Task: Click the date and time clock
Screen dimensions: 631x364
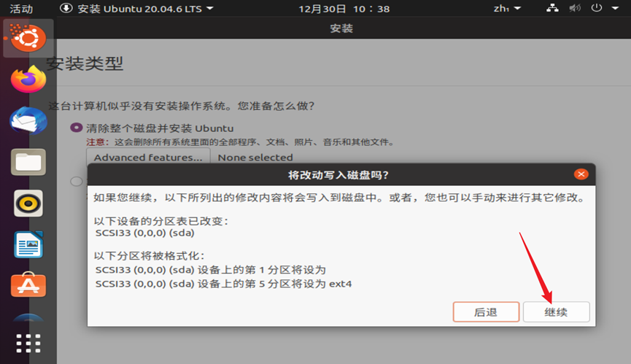Action: 344,9
